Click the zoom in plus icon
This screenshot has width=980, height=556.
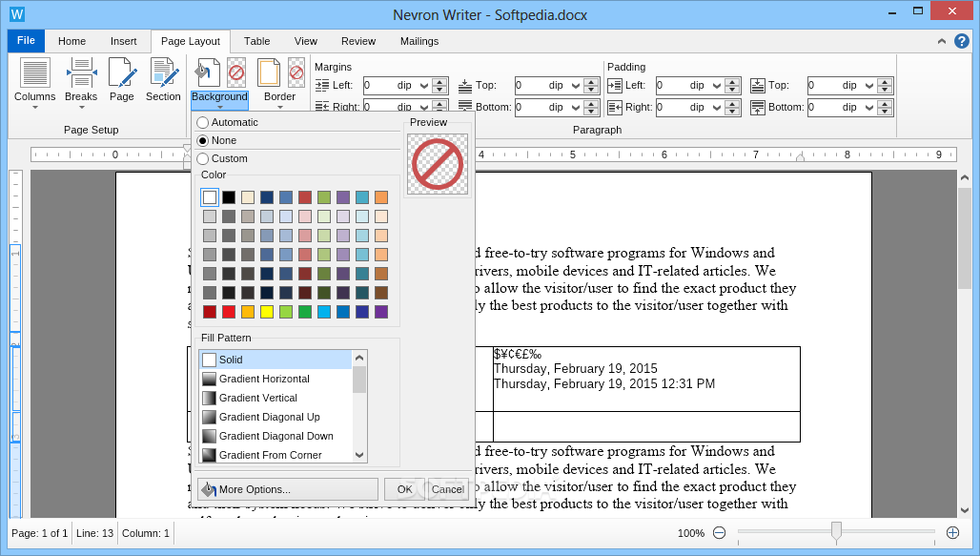click(x=952, y=533)
